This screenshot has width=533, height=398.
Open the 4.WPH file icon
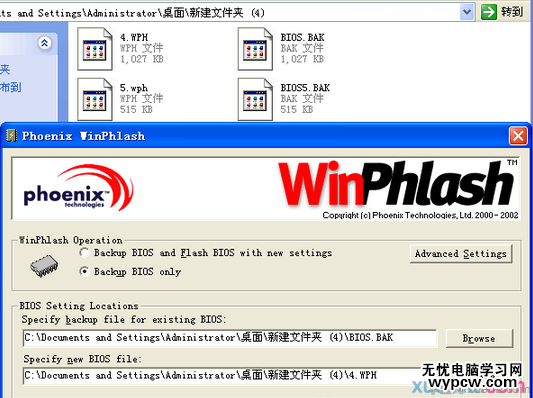point(94,49)
